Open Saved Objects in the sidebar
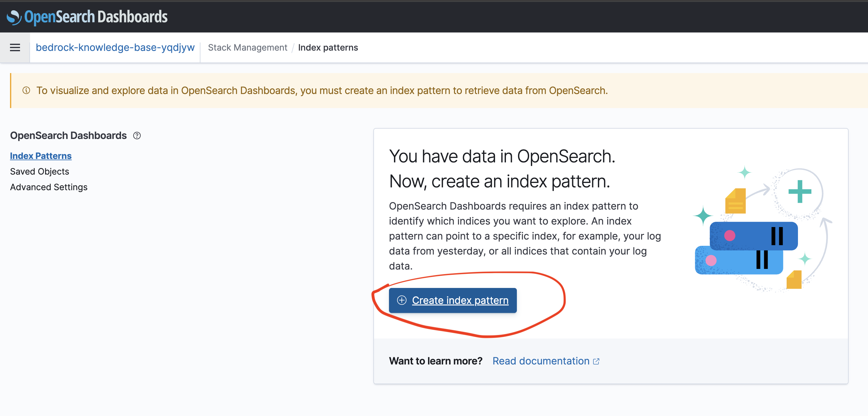Image resolution: width=868 pixels, height=416 pixels. [x=39, y=171]
